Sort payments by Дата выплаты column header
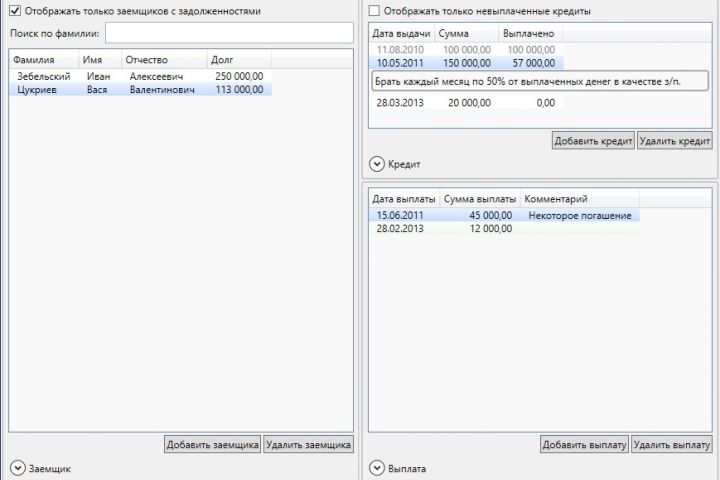 click(404, 199)
